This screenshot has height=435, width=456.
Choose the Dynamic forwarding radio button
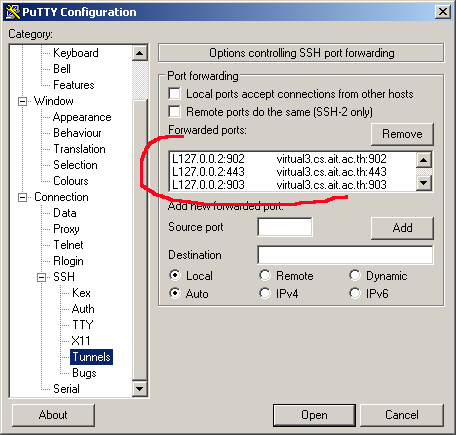pyautogui.click(x=355, y=275)
